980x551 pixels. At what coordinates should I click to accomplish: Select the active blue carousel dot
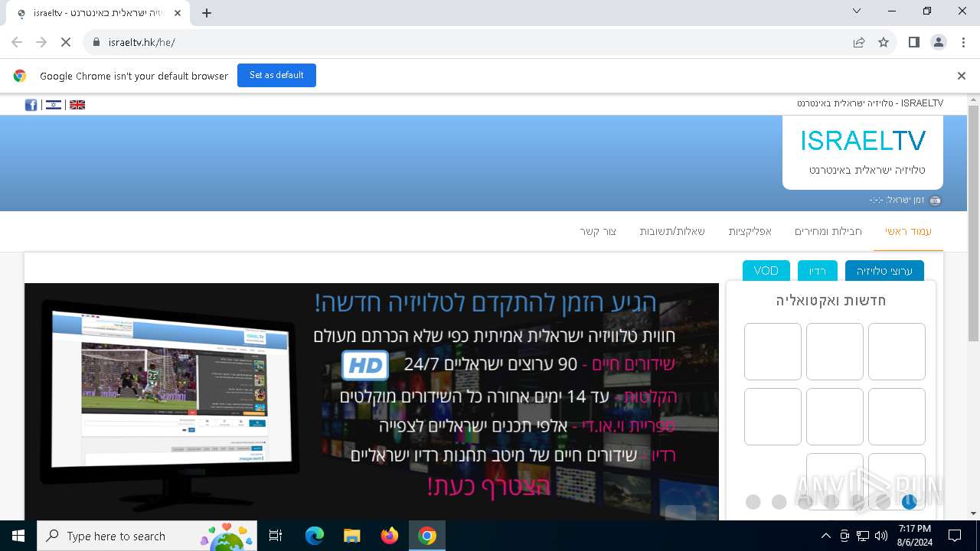point(909,502)
